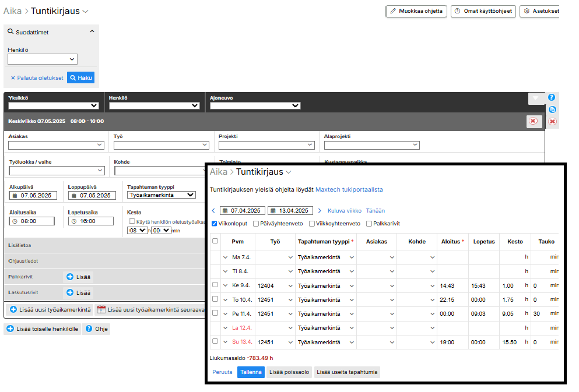Screen dimensions: 579x392
Task: Open the Tapahtuman tyyppi Työaikamerkintä dropdown in form
Action: [162, 195]
